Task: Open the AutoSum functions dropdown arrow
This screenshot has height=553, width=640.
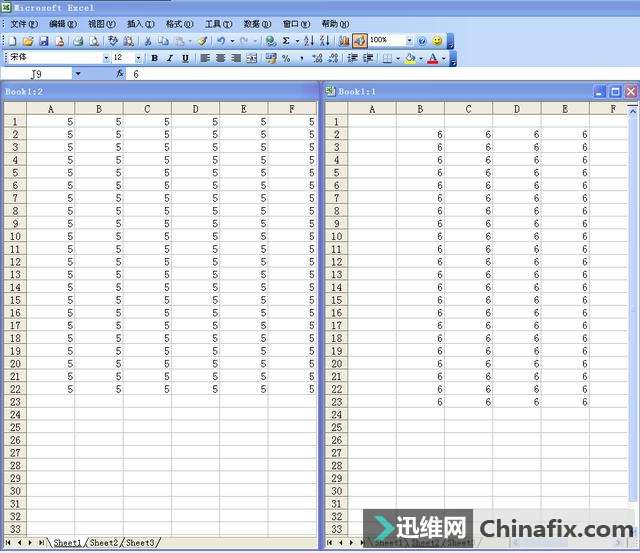Action: click(297, 41)
